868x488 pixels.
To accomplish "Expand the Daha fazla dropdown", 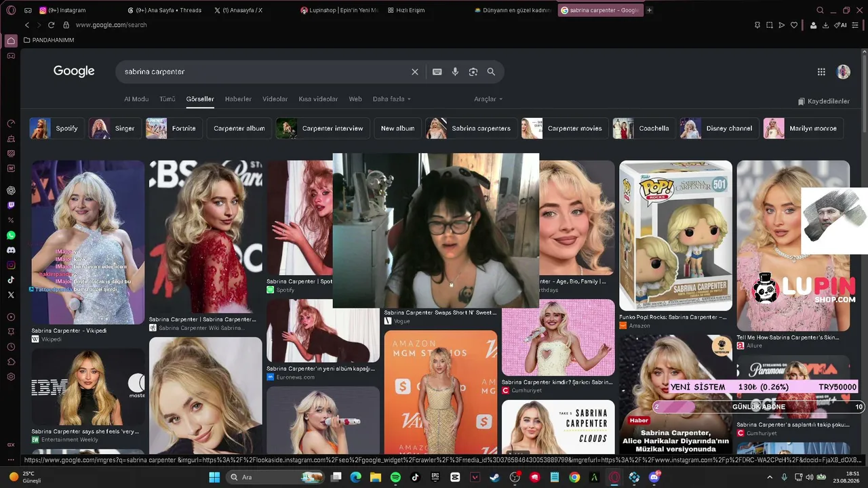I will [x=392, y=99].
